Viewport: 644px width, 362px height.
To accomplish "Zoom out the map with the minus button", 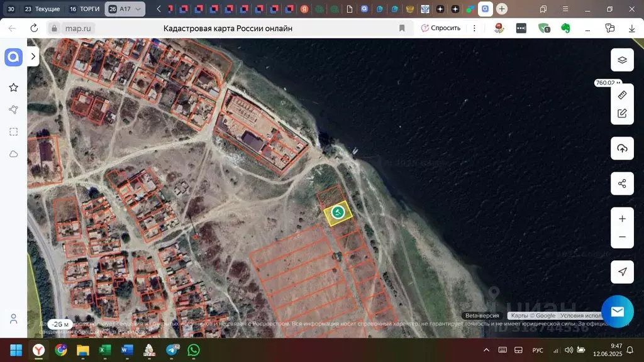I will pyautogui.click(x=622, y=237).
